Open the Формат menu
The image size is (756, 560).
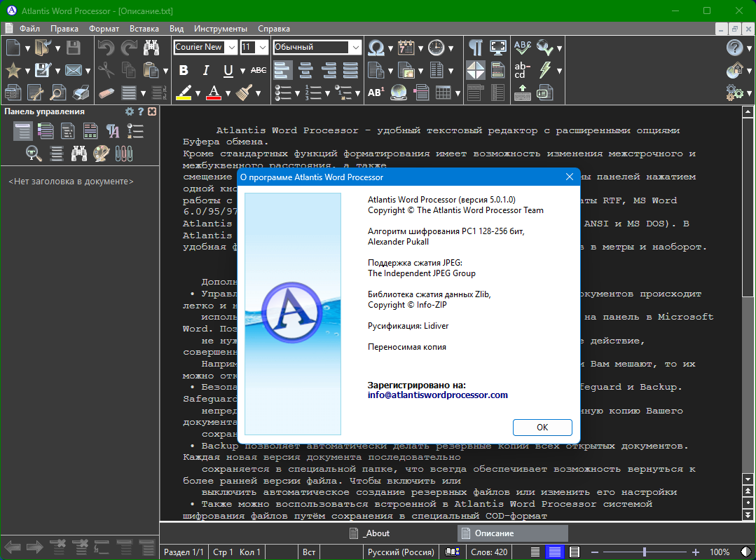(x=104, y=29)
